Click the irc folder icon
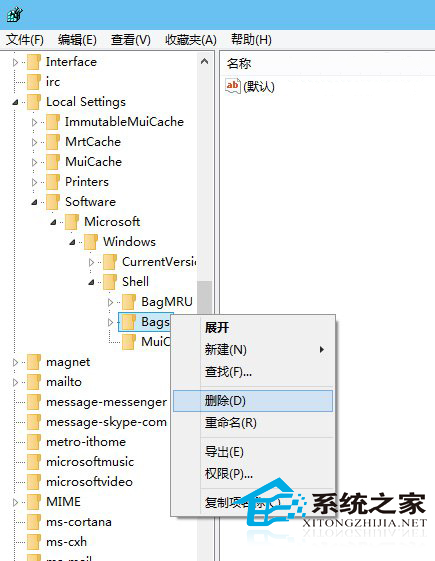The width and height of the screenshot is (435, 561). (x=34, y=82)
